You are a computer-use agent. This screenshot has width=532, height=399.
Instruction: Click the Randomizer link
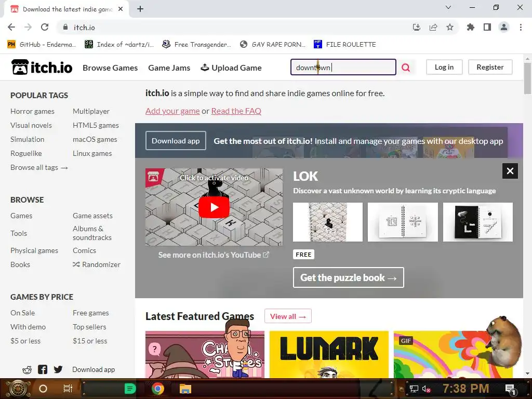pos(96,264)
